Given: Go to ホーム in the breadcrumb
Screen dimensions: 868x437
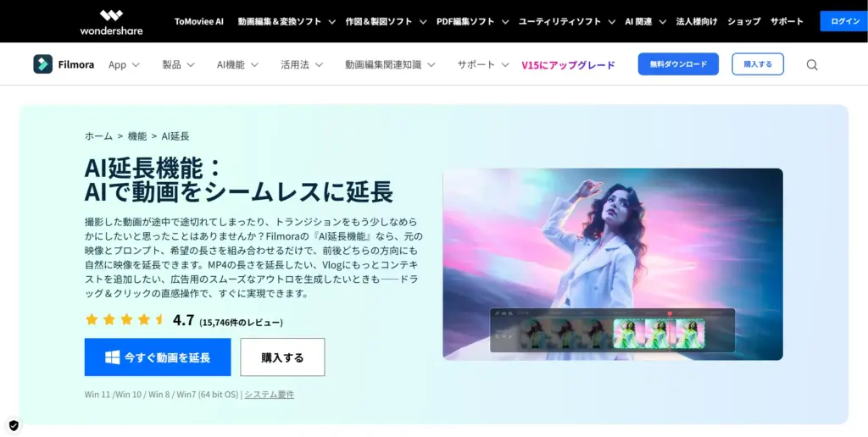Looking at the screenshot, I should click(98, 136).
